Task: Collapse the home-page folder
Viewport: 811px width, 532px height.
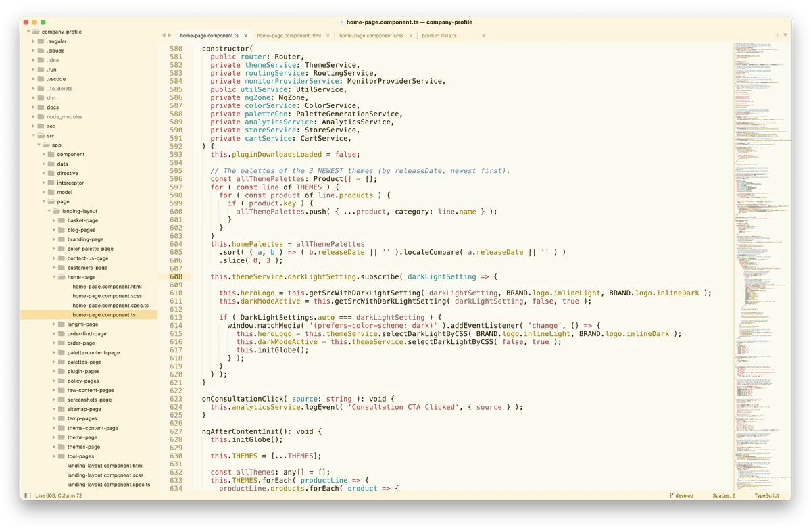Action: 54,276
